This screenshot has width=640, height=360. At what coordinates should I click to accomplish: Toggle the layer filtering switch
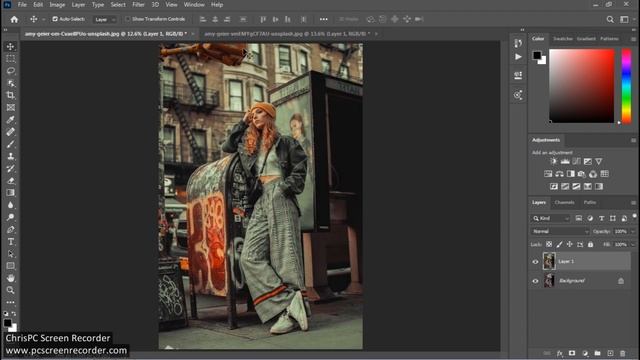tap(634, 216)
